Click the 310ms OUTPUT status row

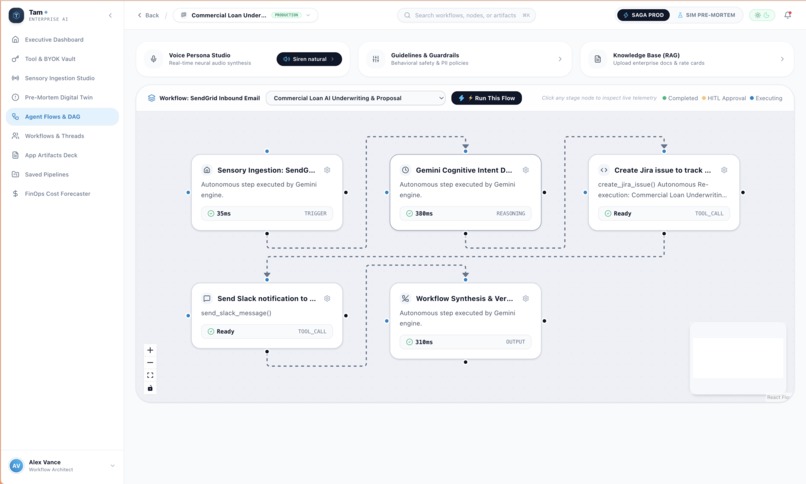click(465, 342)
